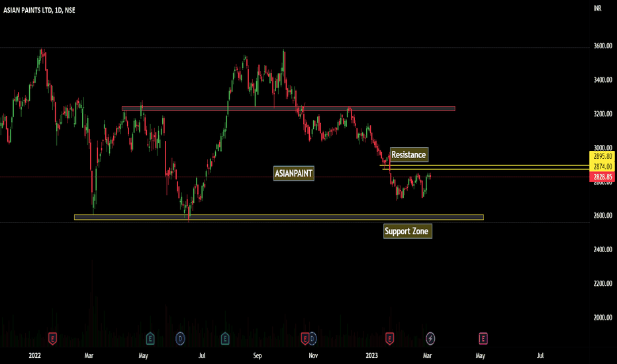
Task: Click the 2022 label on time axis
Action: (34, 355)
